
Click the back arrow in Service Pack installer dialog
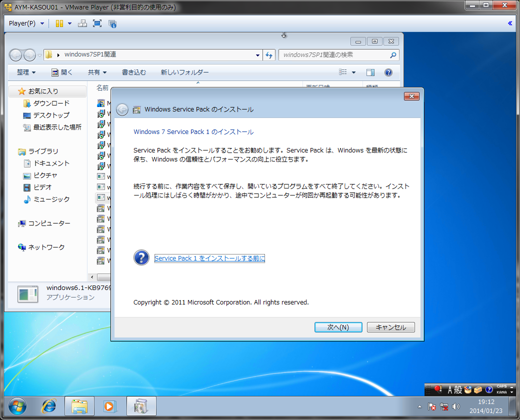pos(122,109)
